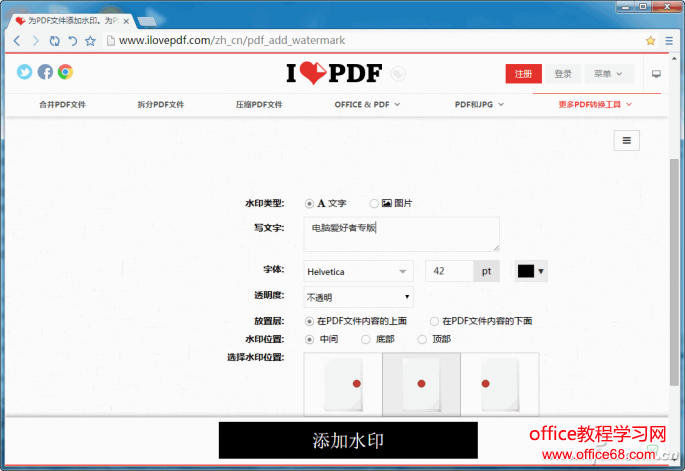Open 合并PDF文件 navigation item
The image size is (685, 471).
pos(62,105)
